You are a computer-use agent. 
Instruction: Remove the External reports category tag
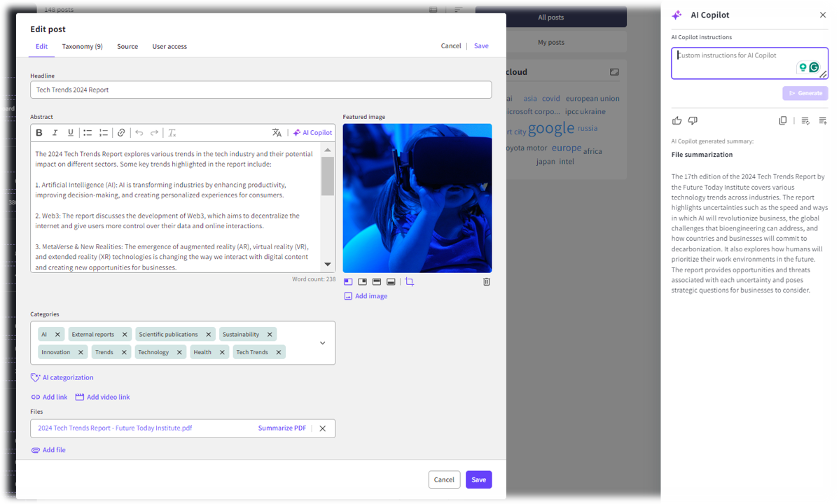pyautogui.click(x=125, y=335)
